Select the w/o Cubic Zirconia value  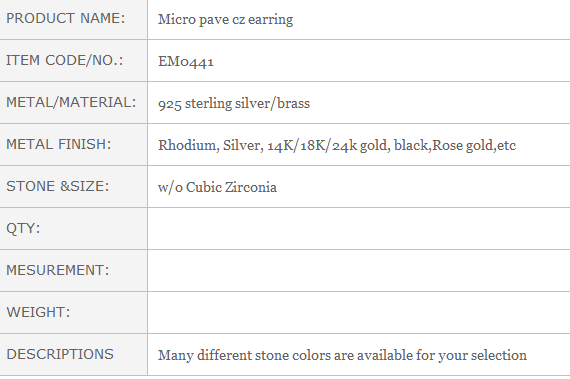[x=217, y=188]
